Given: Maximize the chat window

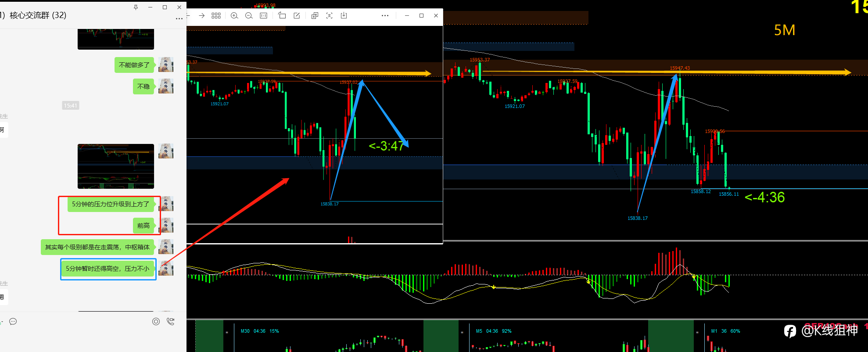Looking at the screenshot, I should [165, 7].
